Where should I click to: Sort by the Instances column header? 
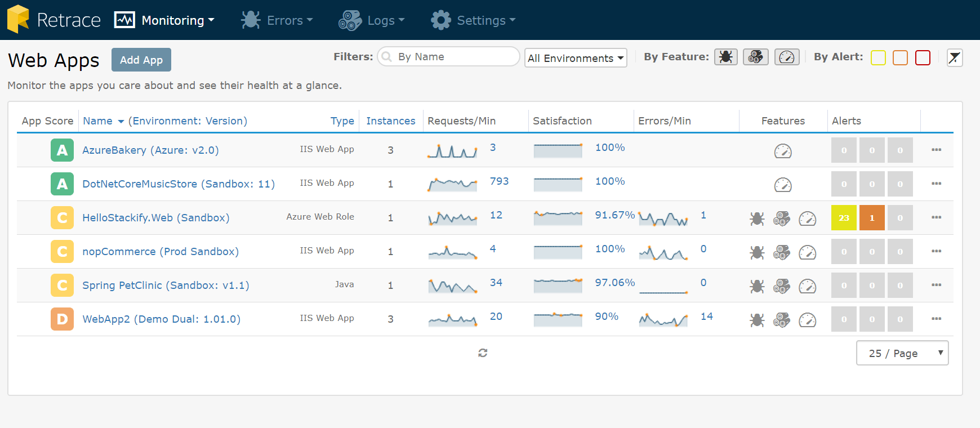(391, 121)
